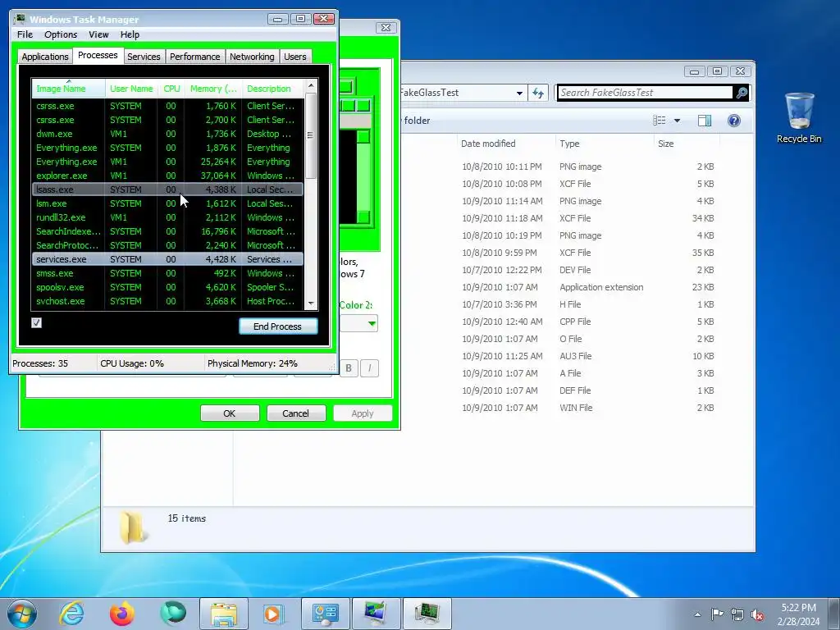The height and width of the screenshot is (630, 840).
Task: Select the rundll32.exe process row
Action: pyautogui.click(x=167, y=217)
